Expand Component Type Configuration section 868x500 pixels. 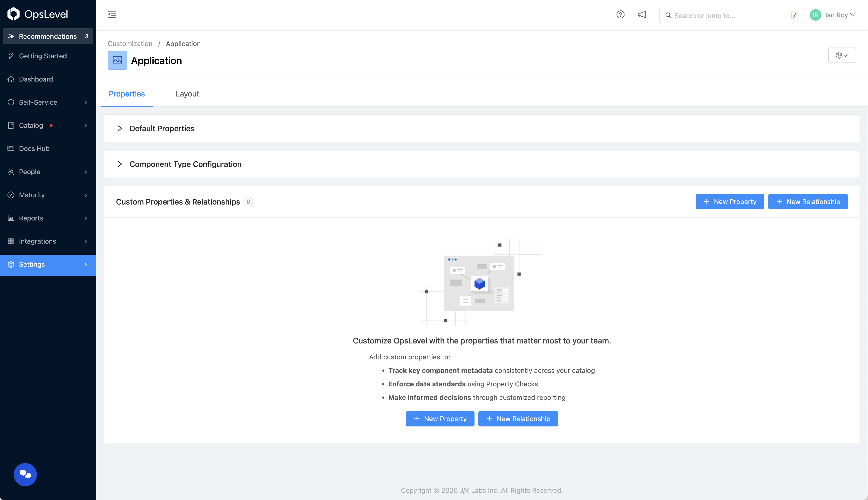(119, 164)
